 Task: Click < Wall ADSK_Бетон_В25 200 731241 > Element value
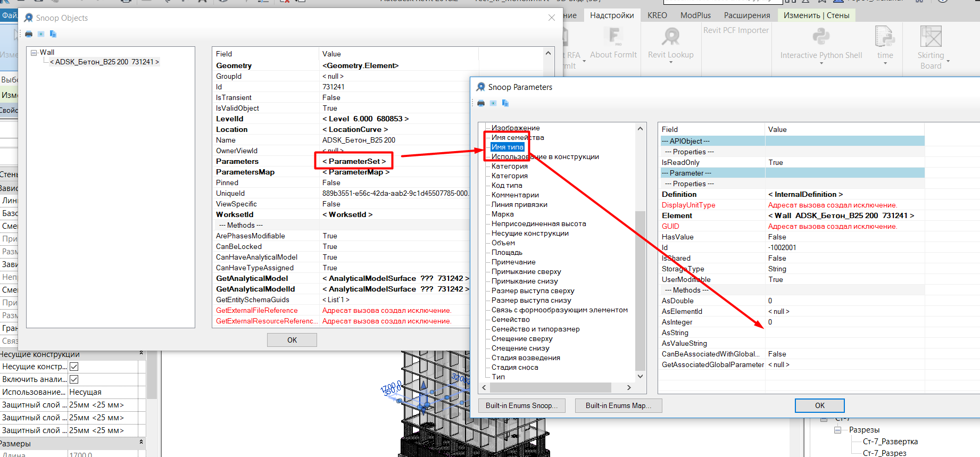[x=841, y=215]
